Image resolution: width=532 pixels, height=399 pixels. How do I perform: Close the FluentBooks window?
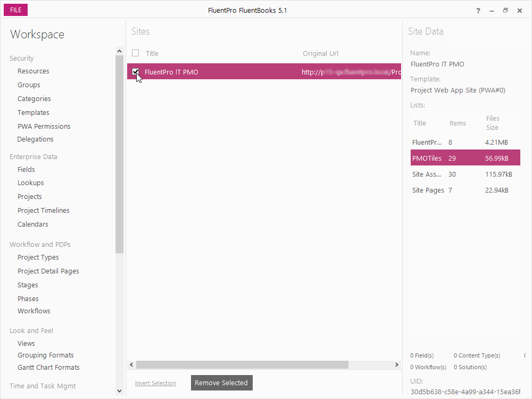[519, 11]
